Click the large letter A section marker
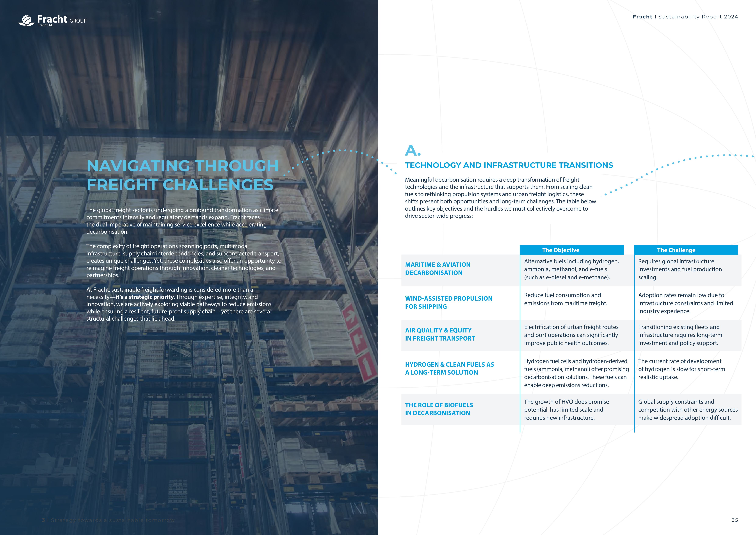The image size is (756, 535). (412, 151)
